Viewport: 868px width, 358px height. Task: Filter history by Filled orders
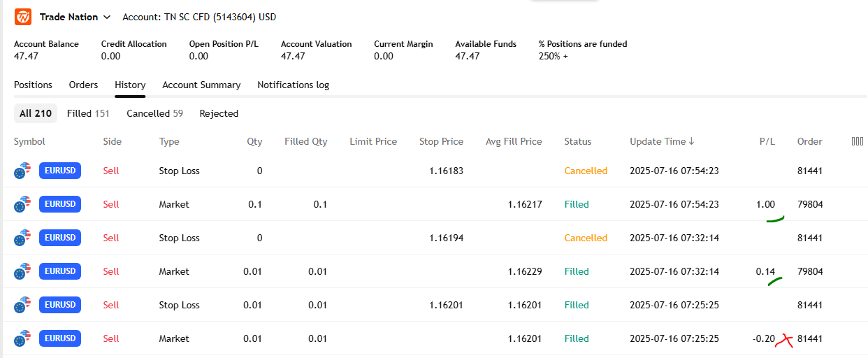[88, 113]
